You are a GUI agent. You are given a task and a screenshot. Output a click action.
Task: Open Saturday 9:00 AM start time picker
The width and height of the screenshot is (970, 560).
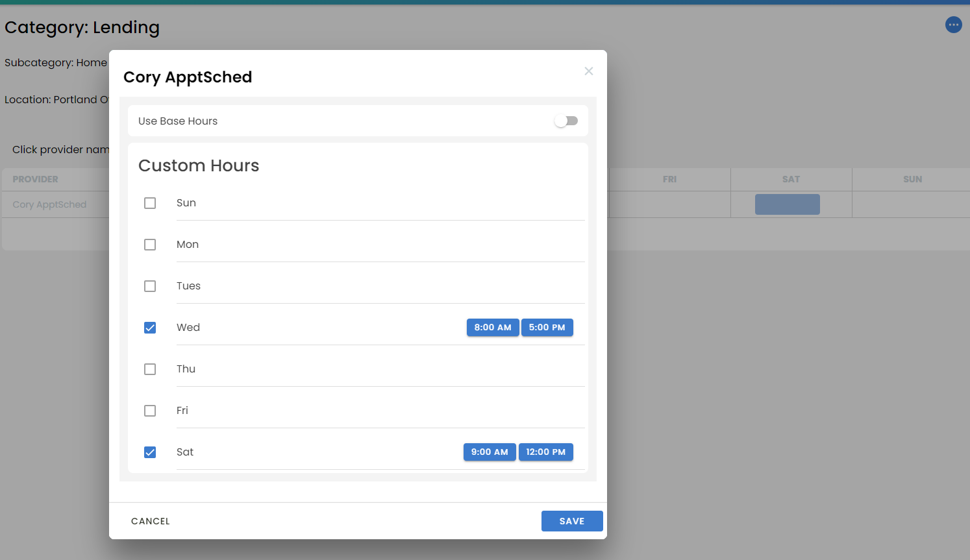click(x=489, y=452)
